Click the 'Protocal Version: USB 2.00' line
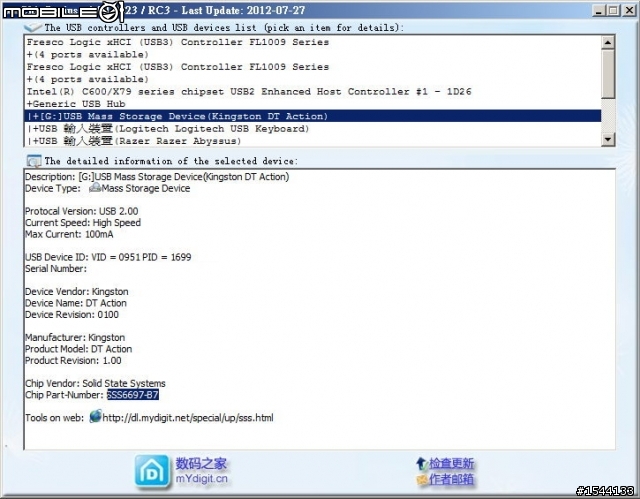Screen dimensions: 640x499 (x=82, y=211)
